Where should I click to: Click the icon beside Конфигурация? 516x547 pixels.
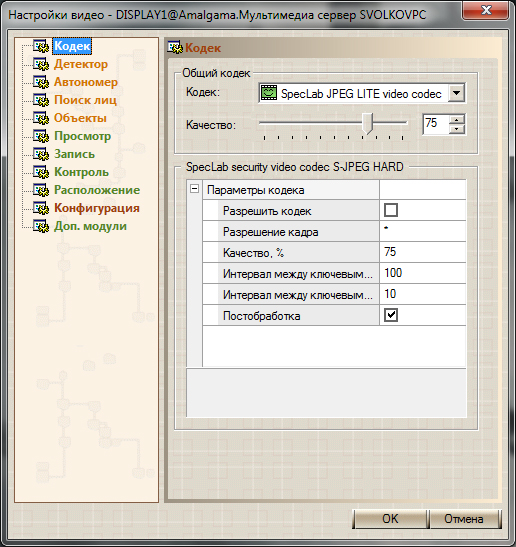[41, 208]
